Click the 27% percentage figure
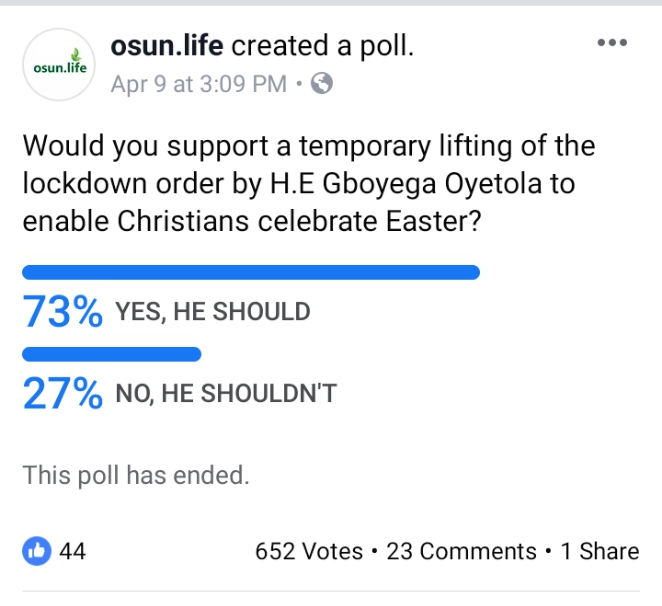662x606 pixels. point(62,393)
